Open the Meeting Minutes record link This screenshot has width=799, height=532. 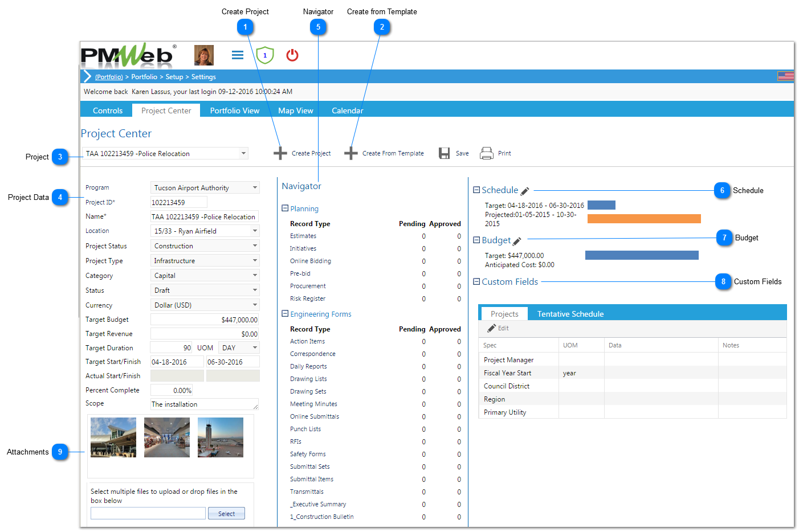click(x=313, y=404)
